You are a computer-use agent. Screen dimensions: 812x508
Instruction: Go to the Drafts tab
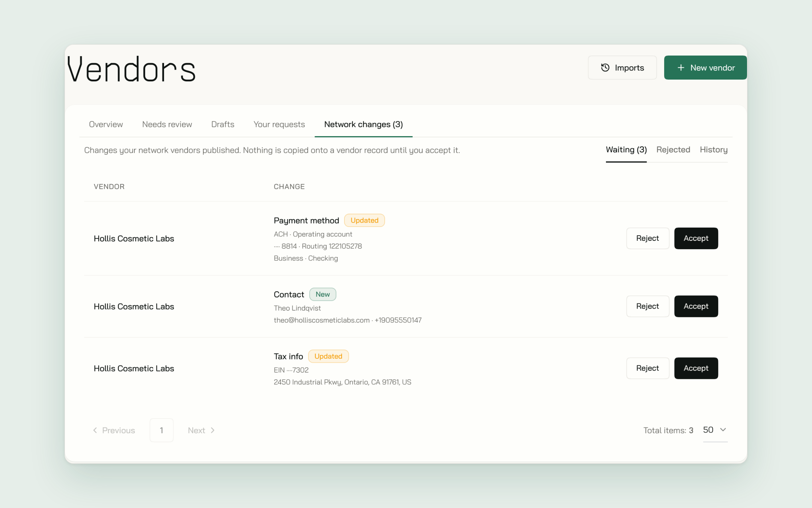pyautogui.click(x=223, y=124)
